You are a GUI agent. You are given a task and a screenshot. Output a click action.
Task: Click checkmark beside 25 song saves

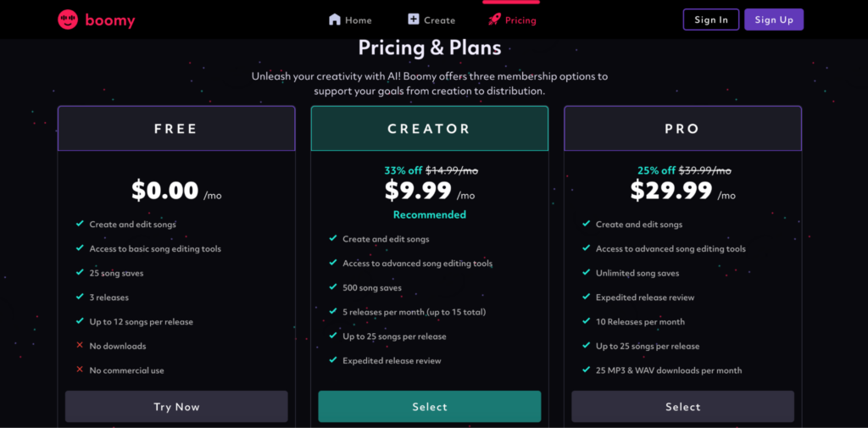point(80,272)
